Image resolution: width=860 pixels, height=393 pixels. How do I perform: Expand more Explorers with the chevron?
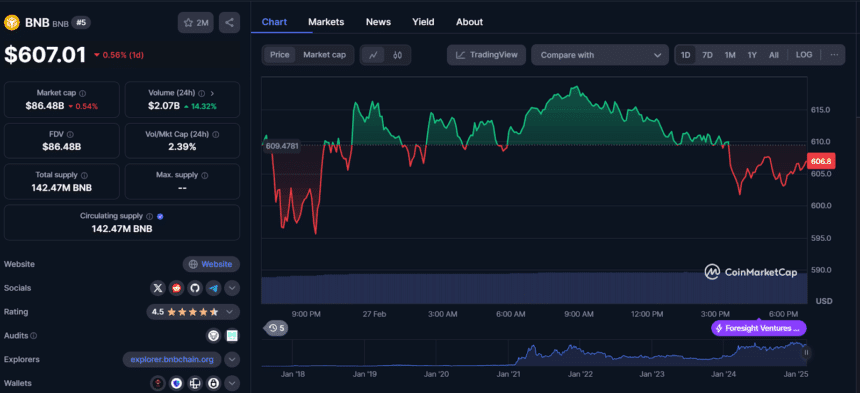tap(232, 360)
